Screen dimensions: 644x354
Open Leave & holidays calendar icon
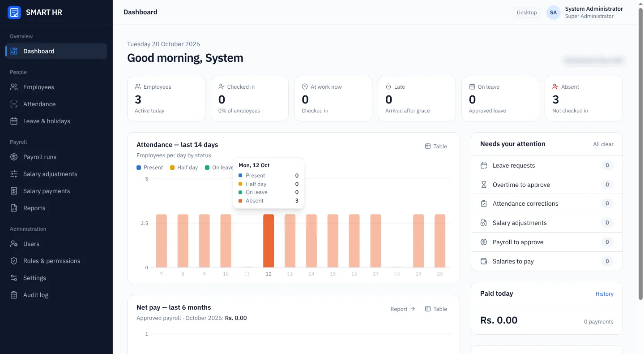[x=14, y=121]
